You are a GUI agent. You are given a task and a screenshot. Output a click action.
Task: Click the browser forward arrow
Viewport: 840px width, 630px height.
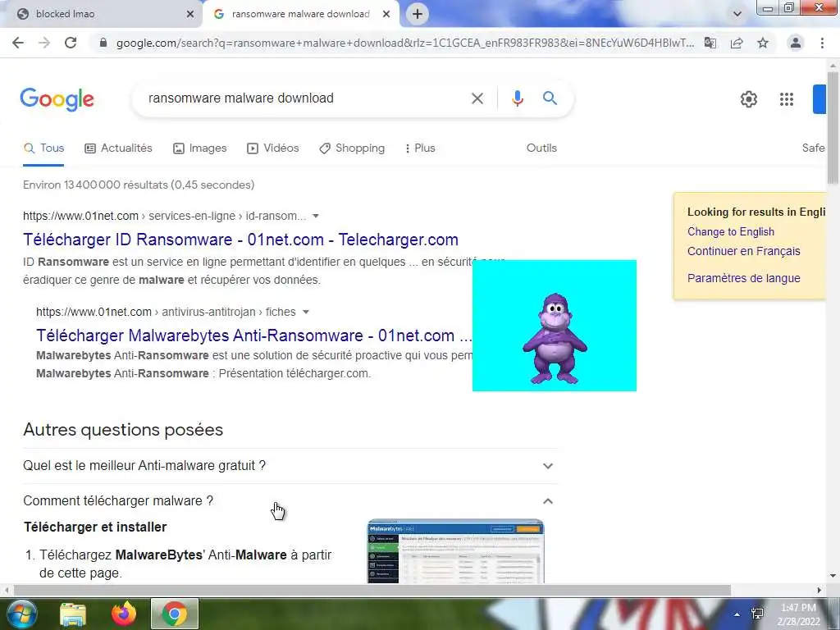pyautogui.click(x=44, y=43)
